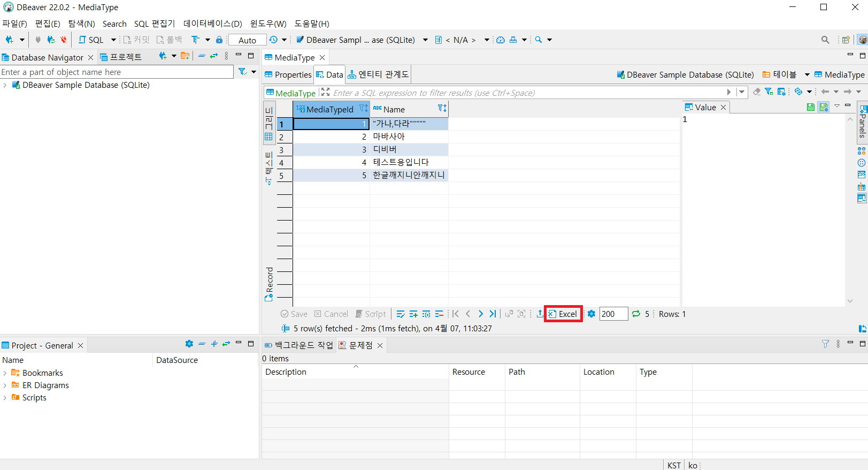The height and width of the screenshot is (470, 868).
Task: Expand the Bookmarks folder
Action: tap(5, 373)
